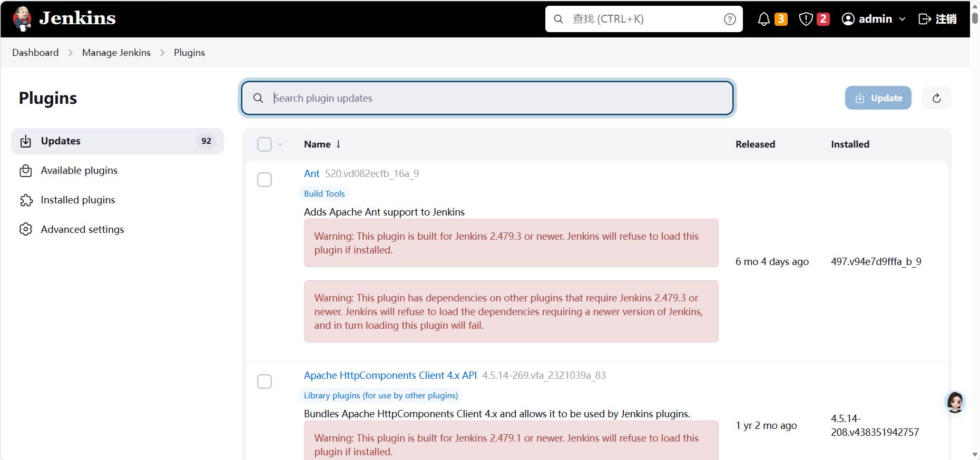Click scrollbar down arrow
This screenshot has width=980, height=460.
[975, 455]
